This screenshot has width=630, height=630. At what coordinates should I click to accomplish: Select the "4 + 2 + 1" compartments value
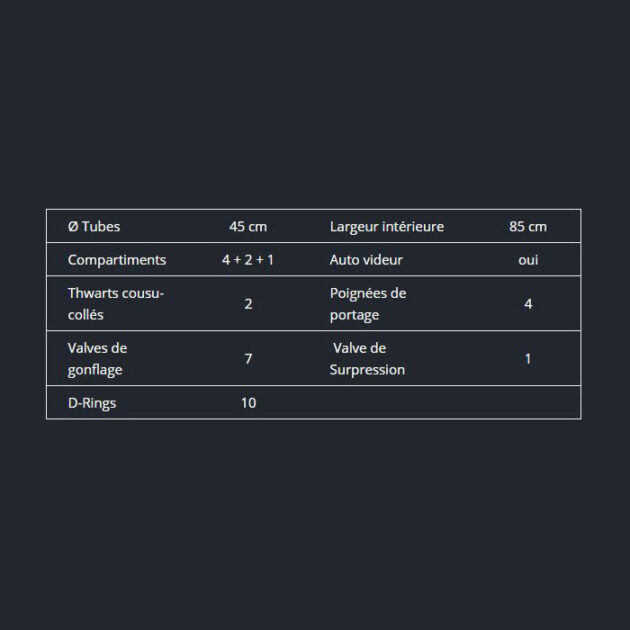point(248,260)
